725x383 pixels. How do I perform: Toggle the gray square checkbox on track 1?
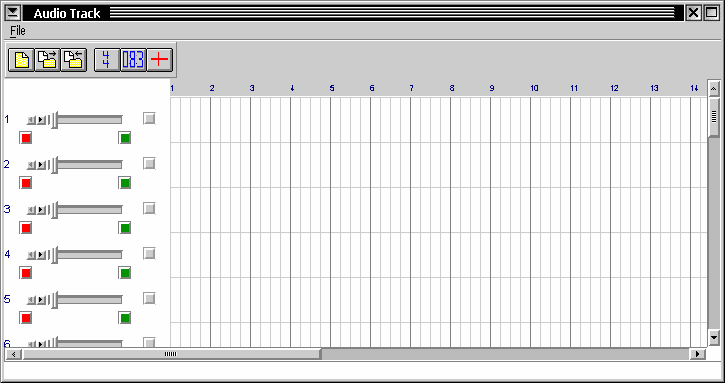click(149, 118)
